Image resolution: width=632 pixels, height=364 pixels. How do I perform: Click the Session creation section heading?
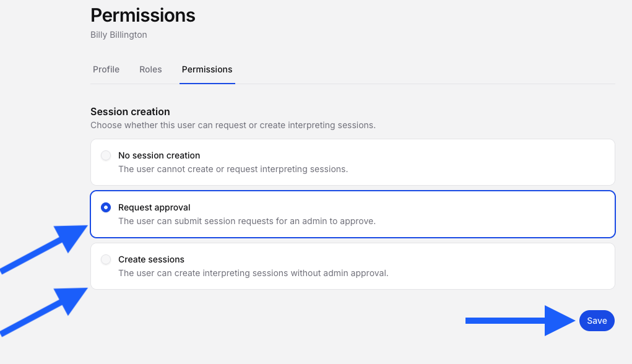(130, 111)
